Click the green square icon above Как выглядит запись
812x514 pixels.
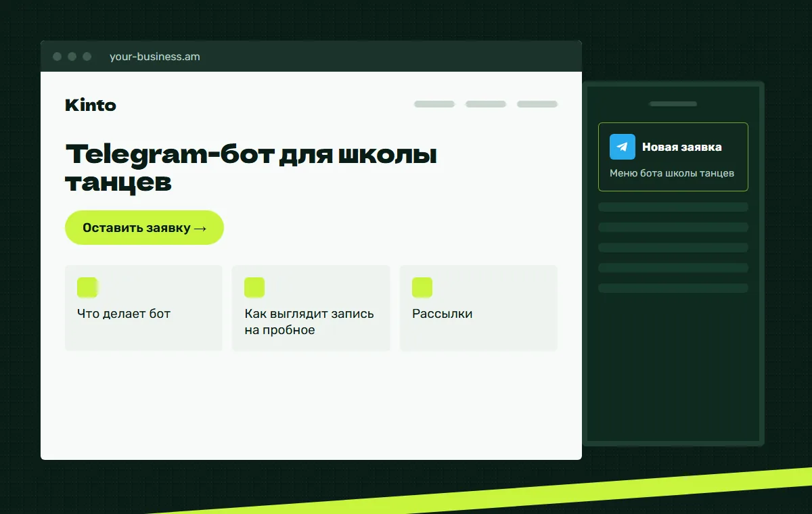(254, 287)
